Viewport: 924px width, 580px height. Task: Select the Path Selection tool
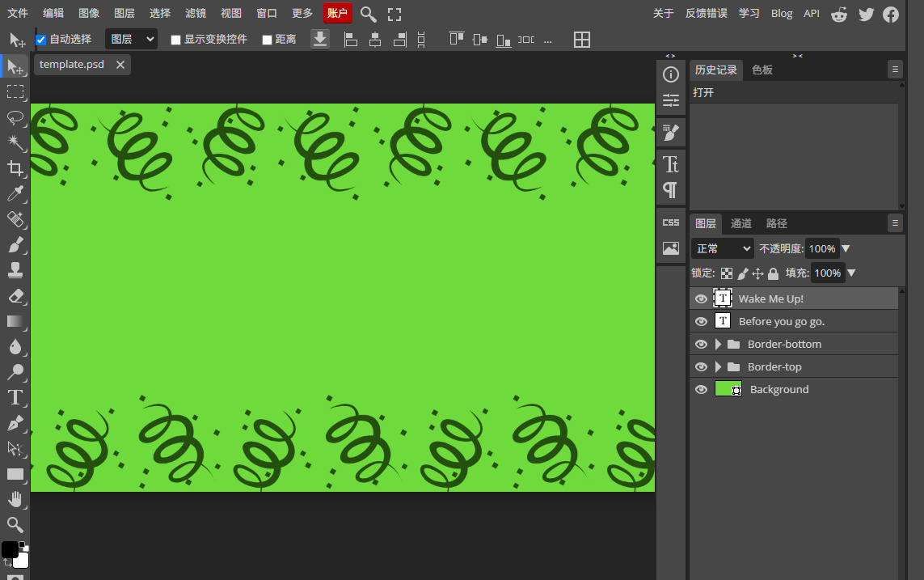click(x=15, y=449)
